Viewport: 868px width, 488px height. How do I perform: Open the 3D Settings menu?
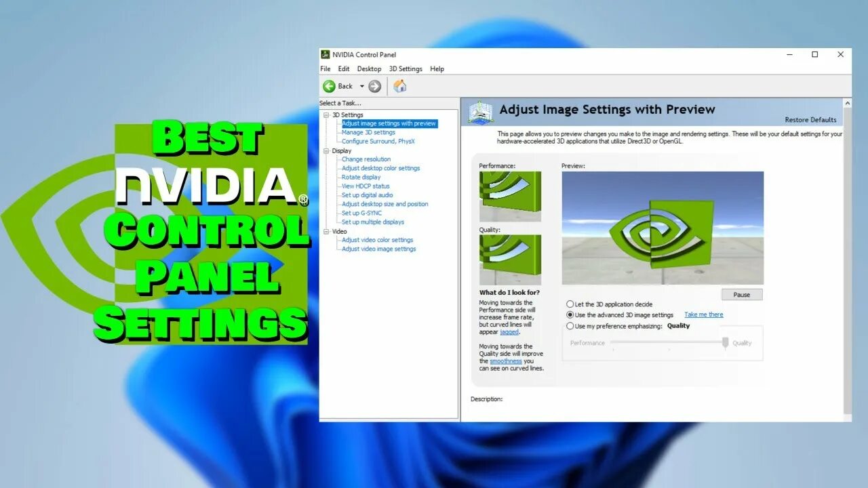click(406, 69)
